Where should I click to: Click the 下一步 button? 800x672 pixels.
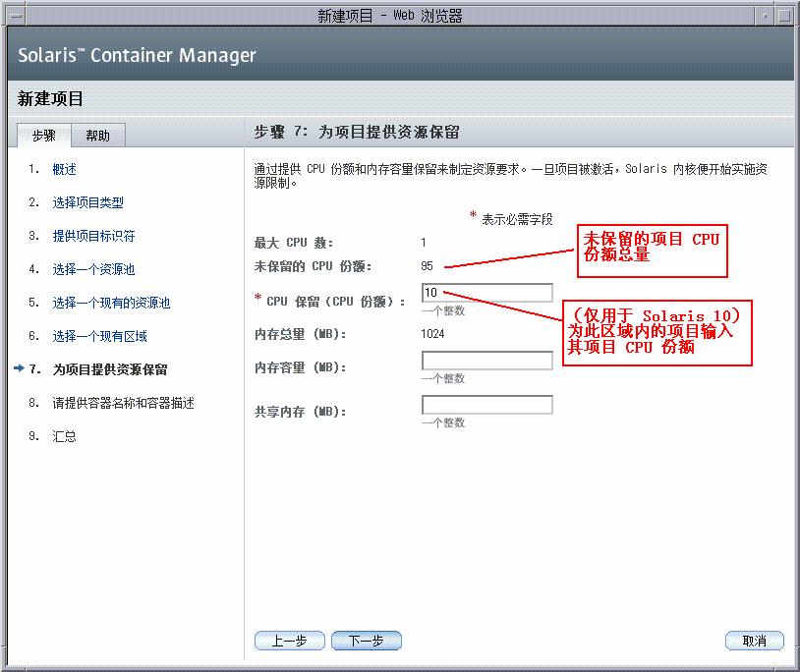[x=367, y=641]
